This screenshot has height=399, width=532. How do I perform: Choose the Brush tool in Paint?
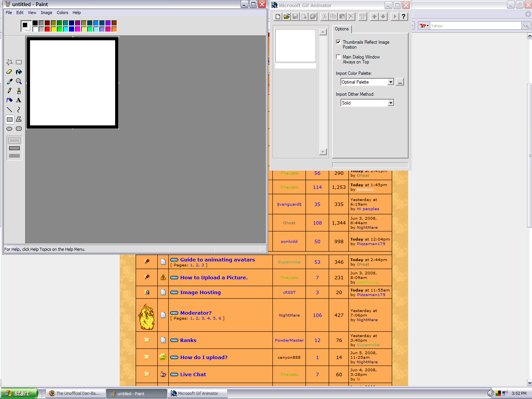[19, 91]
